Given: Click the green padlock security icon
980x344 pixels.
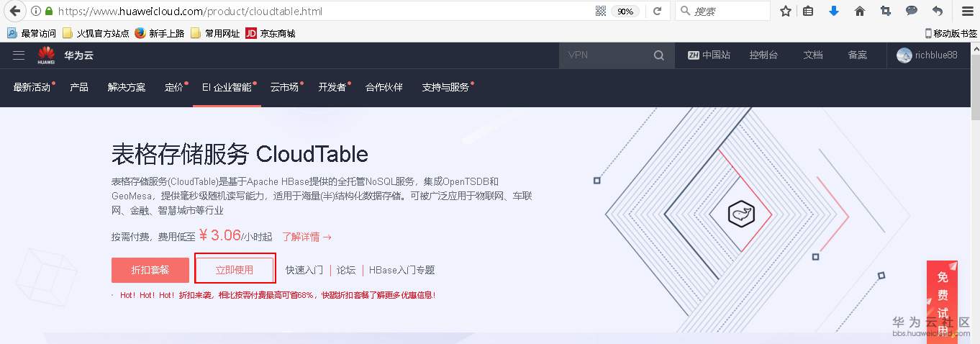Looking at the screenshot, I should point(48,12).
